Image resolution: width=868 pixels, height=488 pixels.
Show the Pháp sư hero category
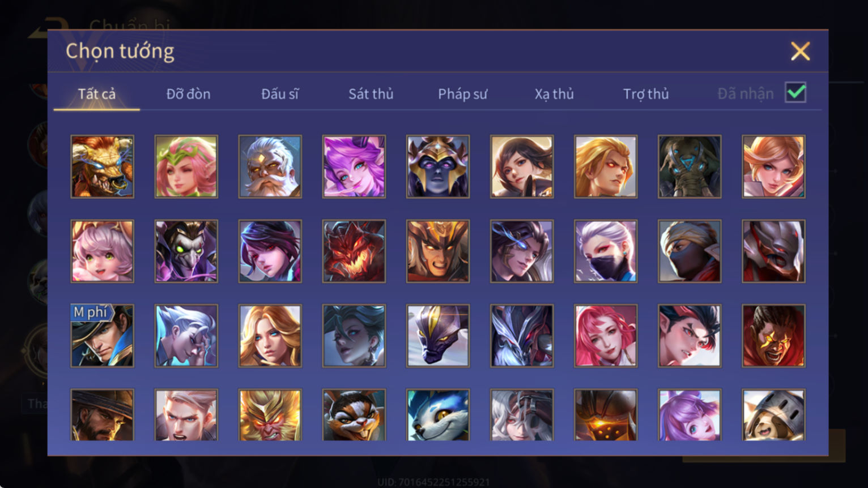click(462, 94)
